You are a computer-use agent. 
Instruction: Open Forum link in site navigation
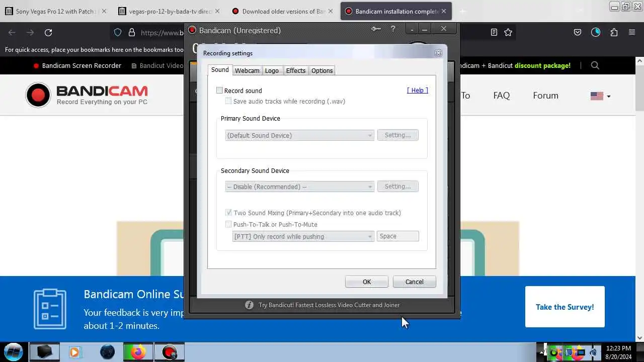[546, 96]
